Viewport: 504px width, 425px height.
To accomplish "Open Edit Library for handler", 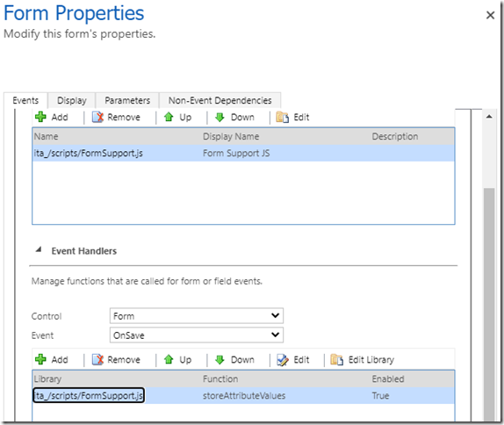I will tap(363, 359).
